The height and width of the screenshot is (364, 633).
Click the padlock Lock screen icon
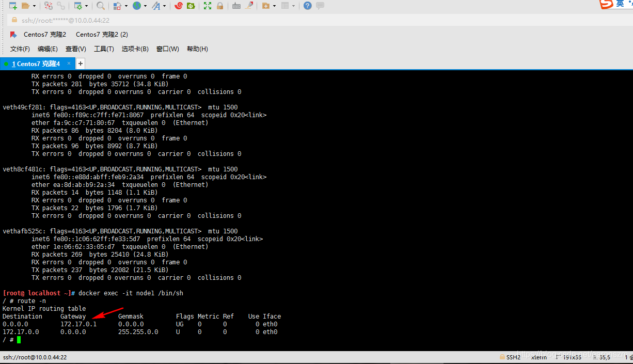pos(220,6)
